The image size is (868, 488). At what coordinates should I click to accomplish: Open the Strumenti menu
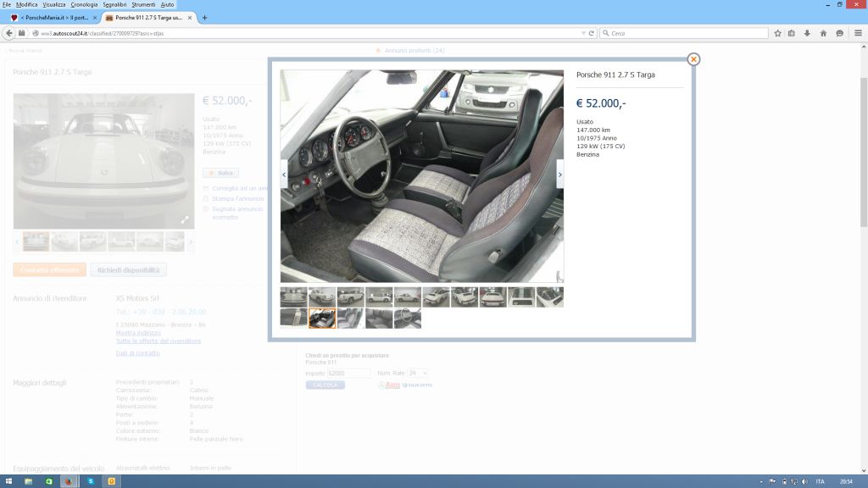tap(143, 4)
